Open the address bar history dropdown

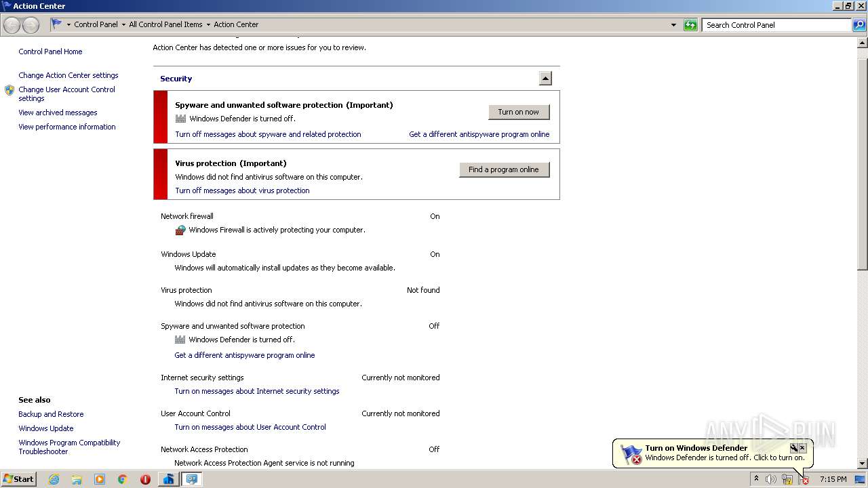(673, 25)
